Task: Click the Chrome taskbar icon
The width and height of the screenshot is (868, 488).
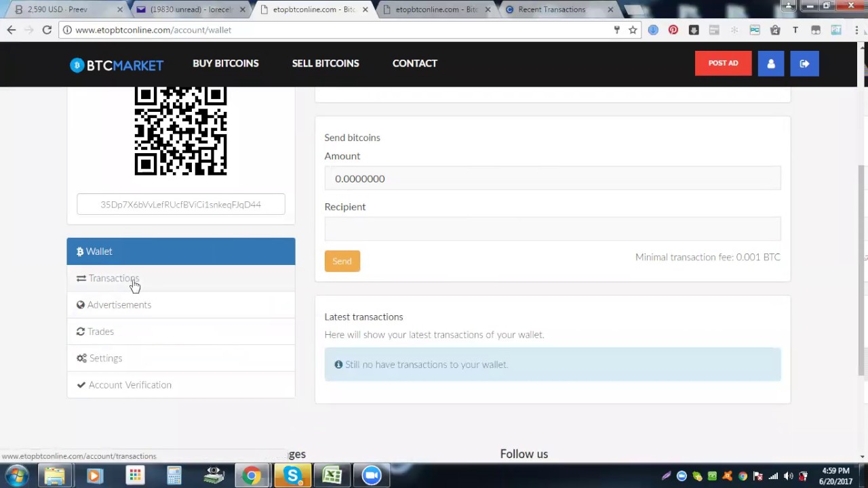Action: pos(252,476)
